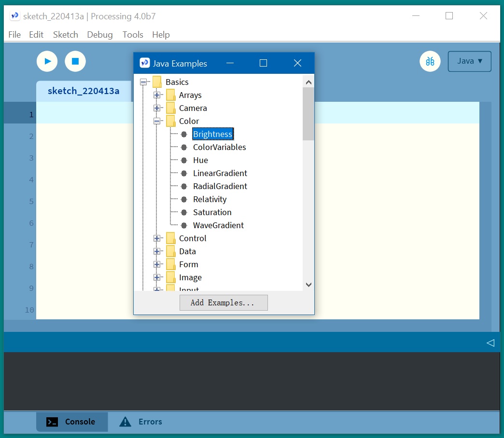504x438 pixels.
Task: Select the RadialGradient example
Action: pyautogui.click(x=220, y=186)
